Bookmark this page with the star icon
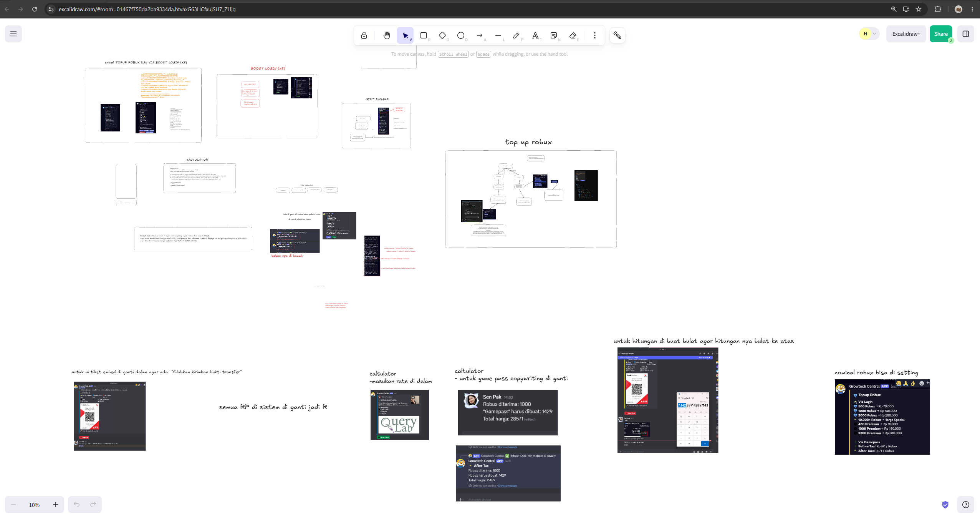 click(919, 9)
